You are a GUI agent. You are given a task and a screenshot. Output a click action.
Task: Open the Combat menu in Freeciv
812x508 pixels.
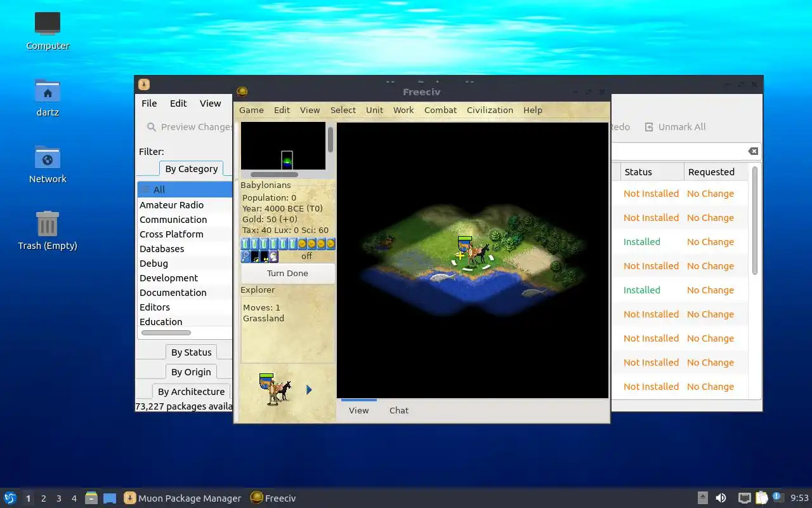[x=440, y=110]
